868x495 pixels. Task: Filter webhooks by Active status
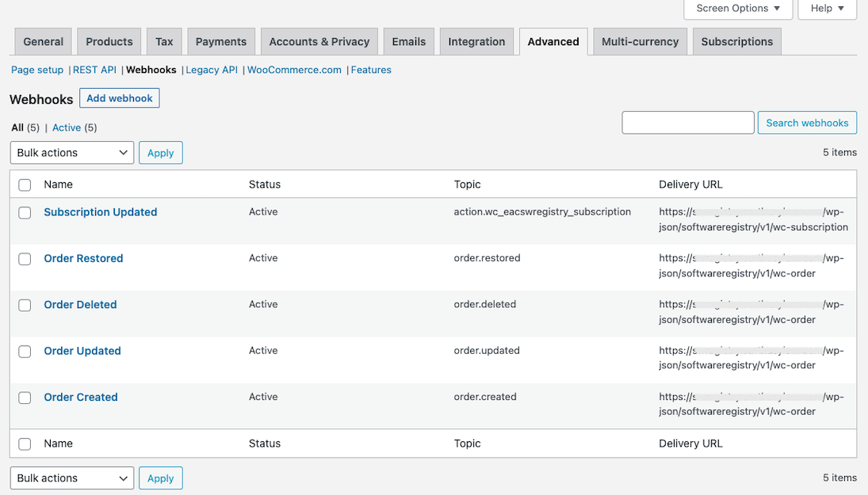pos(67,128)
